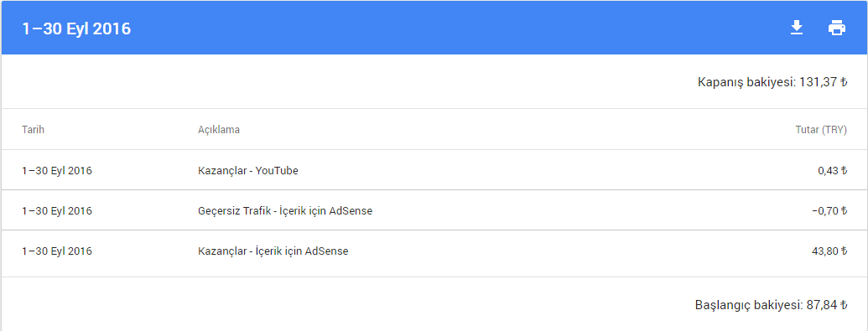The image size is (868, 331).
Task: Select the 0,43 ₺ amount
Action: [x=833, y=170]
